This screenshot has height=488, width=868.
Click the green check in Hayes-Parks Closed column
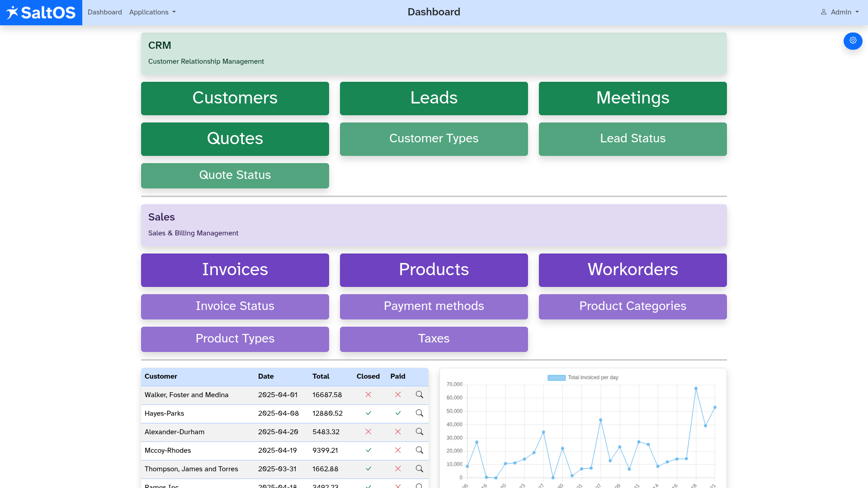pyautogui.click(x=368, y=413)
